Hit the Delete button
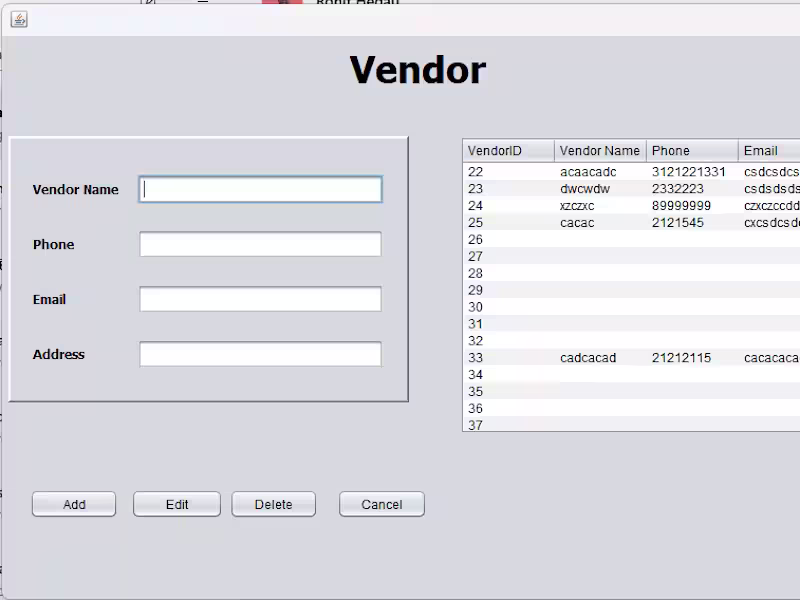Image resolution: width=800 pixels, height=600 pixels. click(273, 504)
